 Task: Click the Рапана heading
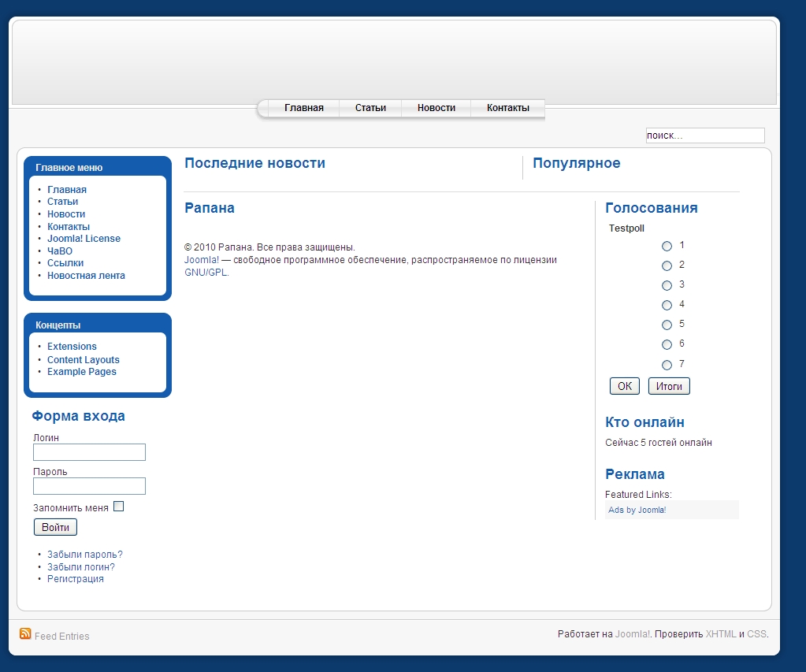pyautogui.click(x=210, y=208)
